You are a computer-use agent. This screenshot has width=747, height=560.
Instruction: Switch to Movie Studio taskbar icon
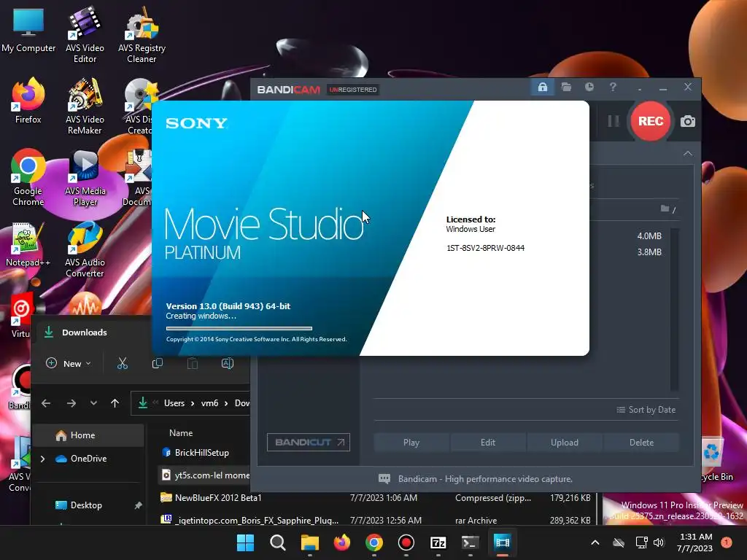point(502,542)
